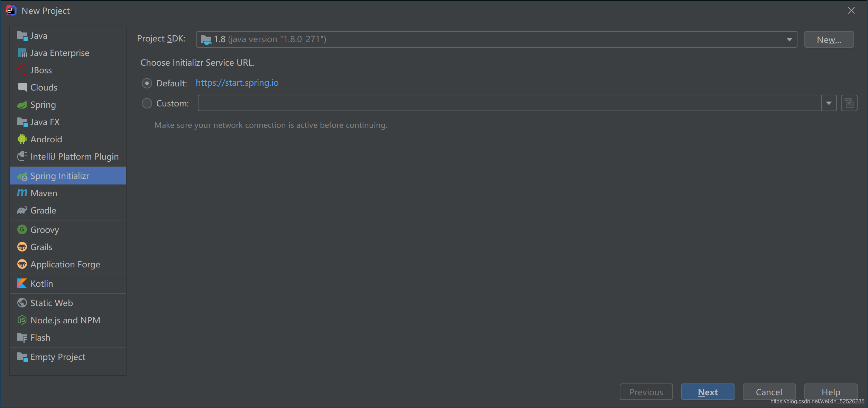Click the Java folder icon
868x408 pixels.
click(22, 36)
